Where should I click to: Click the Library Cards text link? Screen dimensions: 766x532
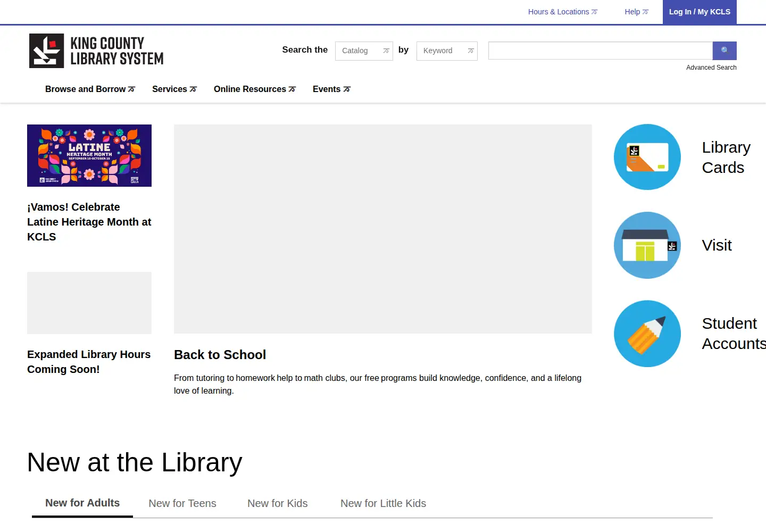click(726, 157)
